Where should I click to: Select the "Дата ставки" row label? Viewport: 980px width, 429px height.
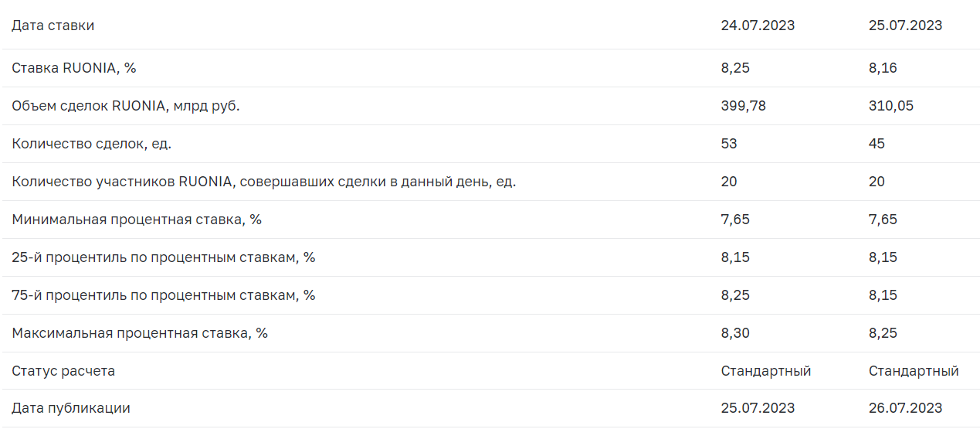[x=53, y=26]
